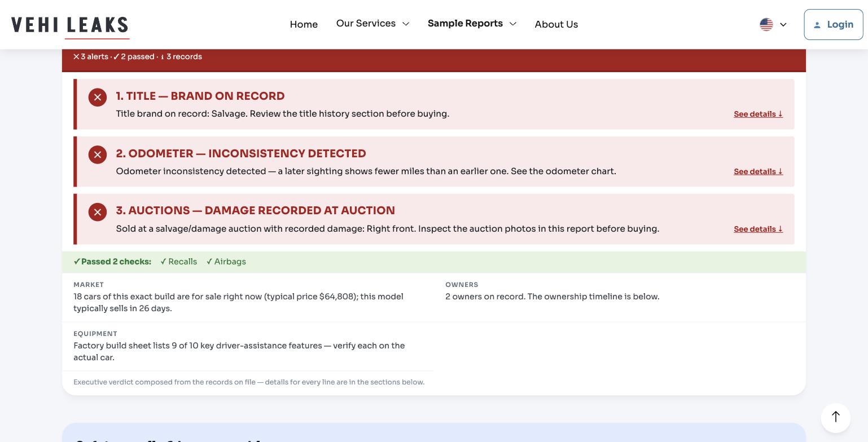Click the 'Title brand on record: Salvage' description
This screenshot has height=442, width=868.
pos(282,114)
